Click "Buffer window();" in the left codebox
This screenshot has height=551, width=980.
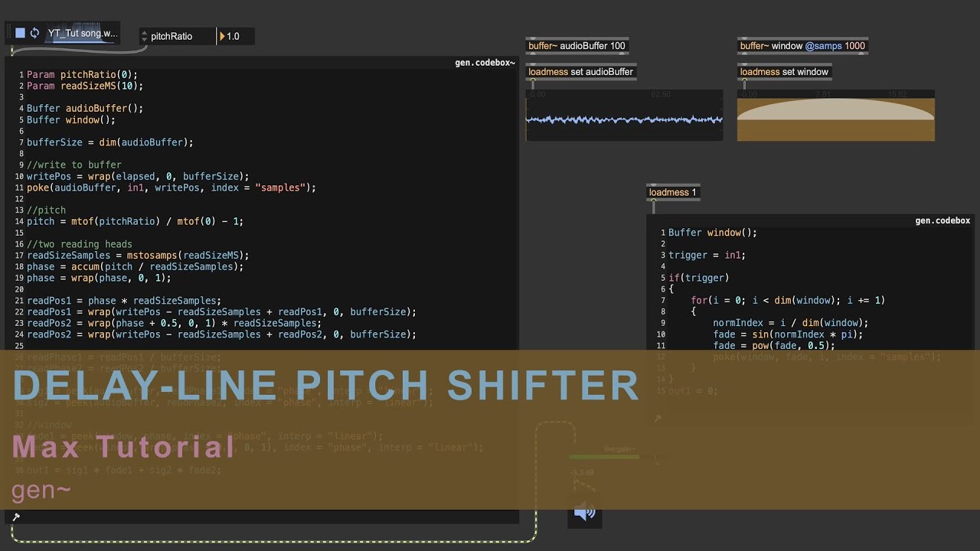[x=71, y=120]
